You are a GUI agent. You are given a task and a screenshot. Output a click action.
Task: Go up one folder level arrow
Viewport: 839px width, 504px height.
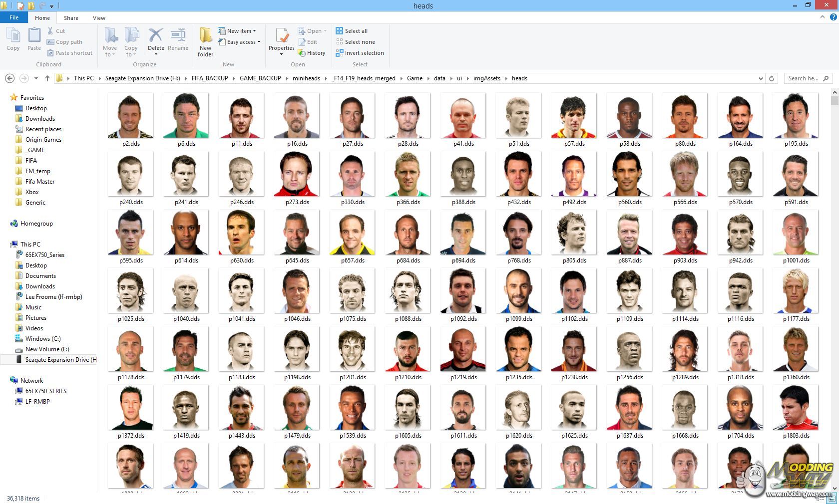coord(47,78)
